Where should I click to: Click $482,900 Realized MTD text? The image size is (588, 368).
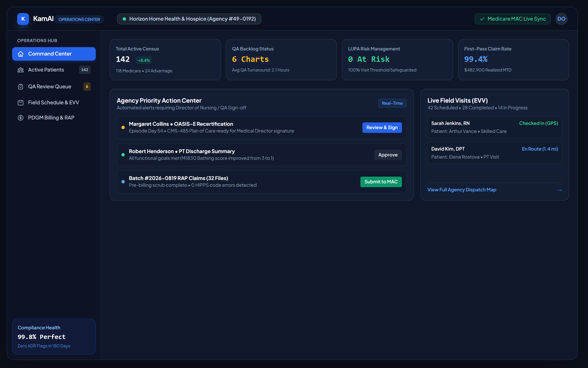point(488,70)
